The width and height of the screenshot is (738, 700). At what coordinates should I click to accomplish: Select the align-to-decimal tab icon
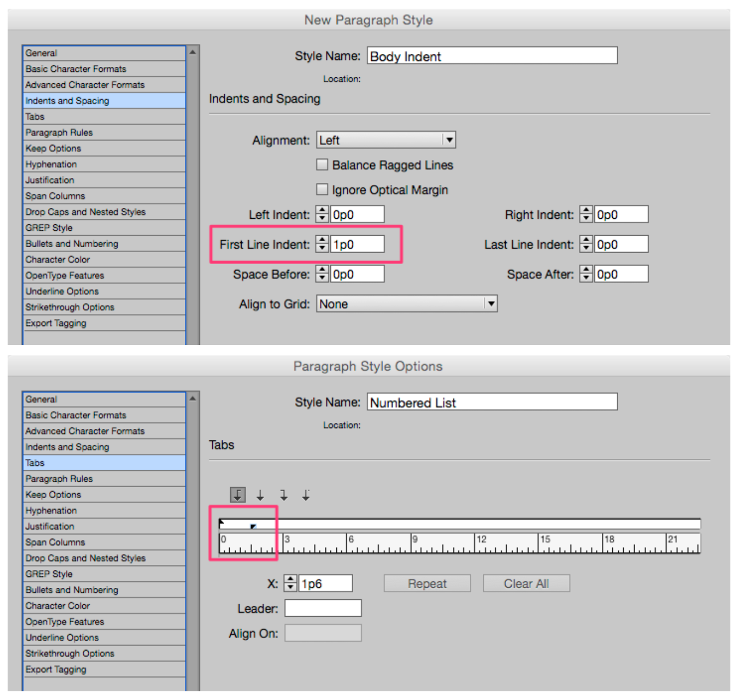pos(306,495)
